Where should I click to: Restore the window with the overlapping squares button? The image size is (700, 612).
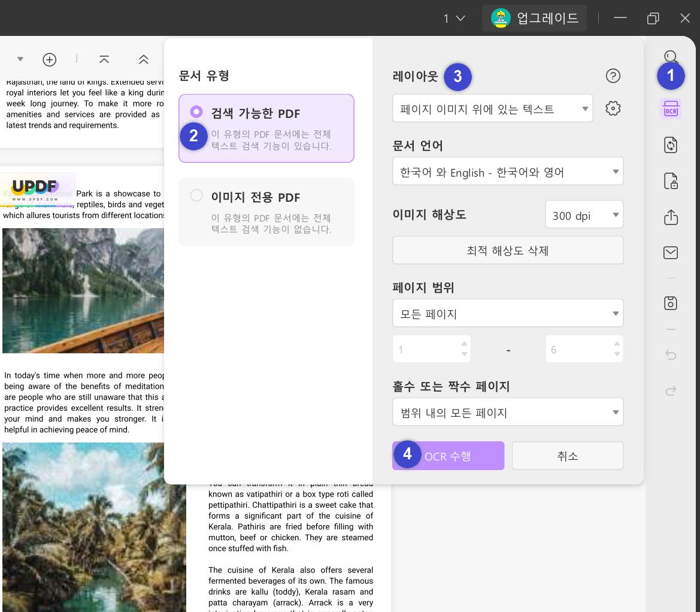(x=653, y=19)
